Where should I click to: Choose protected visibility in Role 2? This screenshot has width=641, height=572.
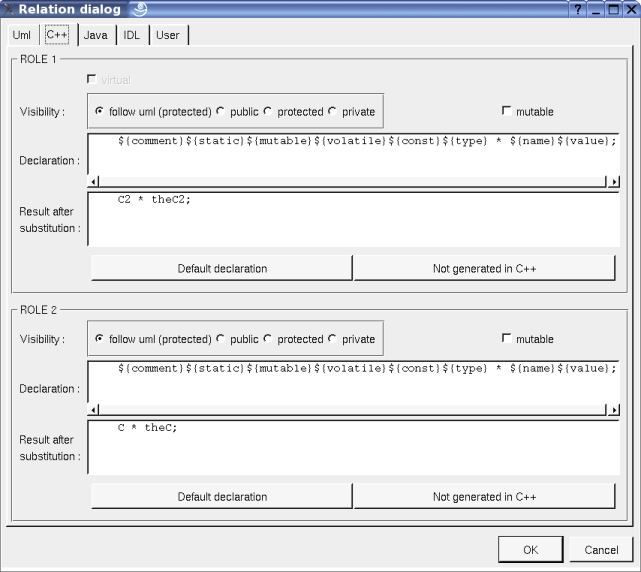coord(268,339)
